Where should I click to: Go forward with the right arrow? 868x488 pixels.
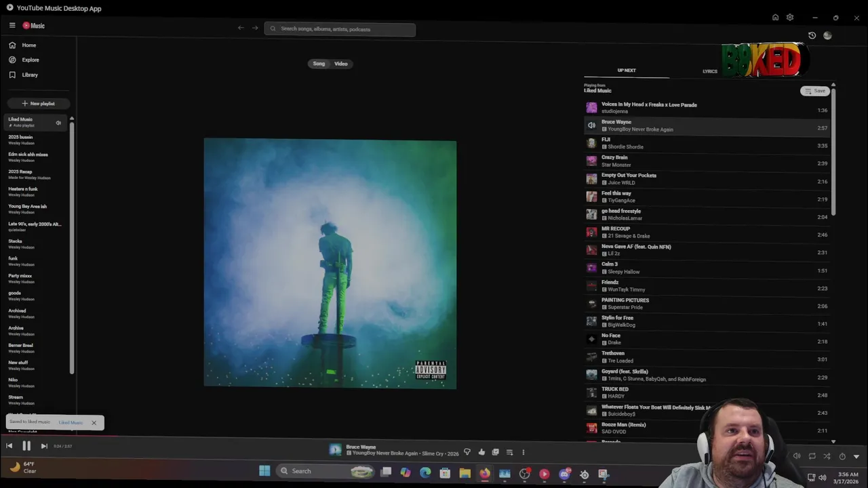point(255,28)
